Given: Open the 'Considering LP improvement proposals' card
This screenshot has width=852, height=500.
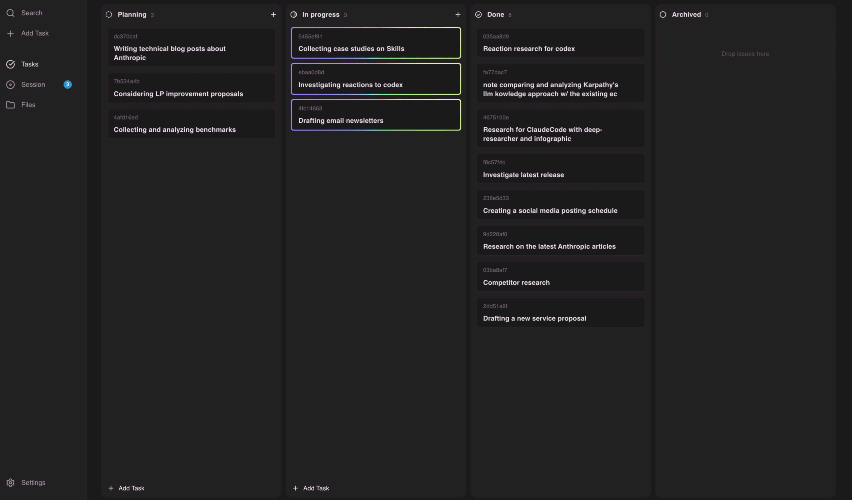Looking at the screenshot, I should (x=191, y=88).
